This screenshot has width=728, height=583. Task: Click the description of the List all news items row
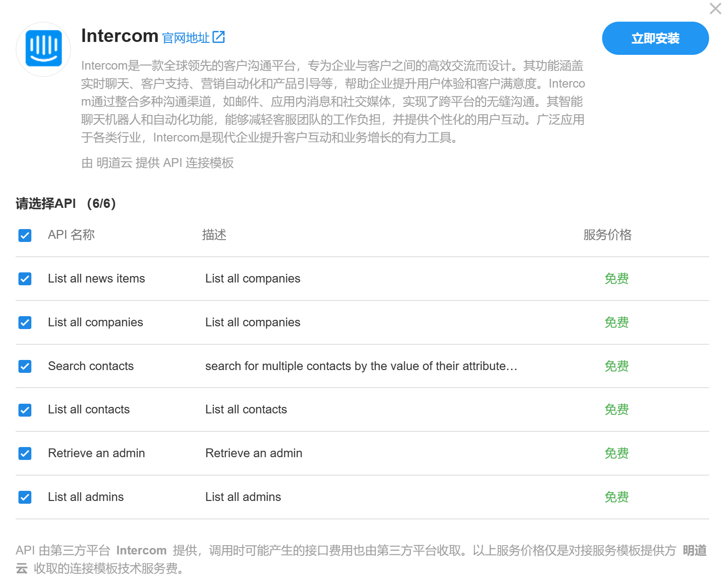tap(253, 278)
